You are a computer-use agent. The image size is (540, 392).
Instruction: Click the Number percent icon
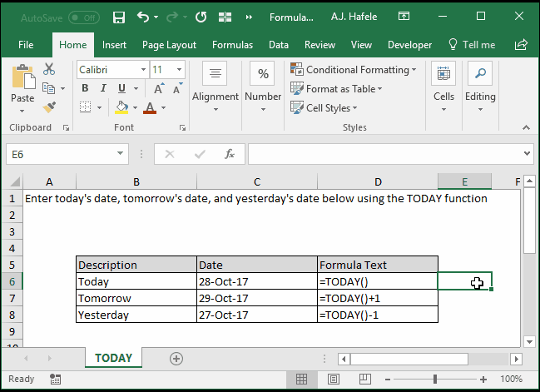(x=262, y=73)
